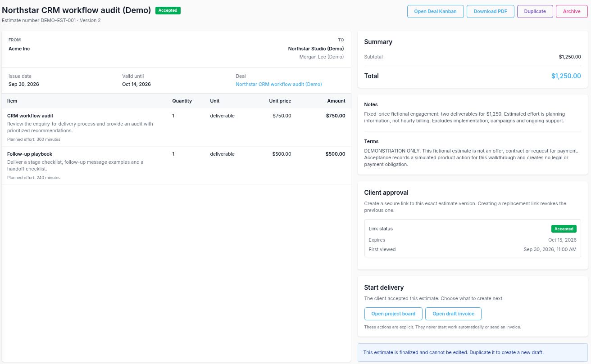Click the Issue date value Sep 30, 2026

24,84
